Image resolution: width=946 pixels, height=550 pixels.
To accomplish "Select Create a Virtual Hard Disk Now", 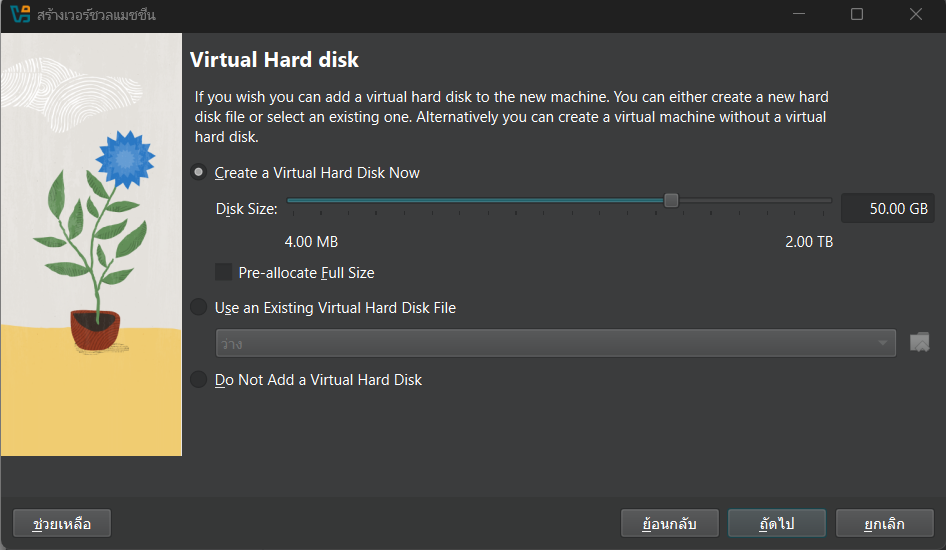I will 199,173.
